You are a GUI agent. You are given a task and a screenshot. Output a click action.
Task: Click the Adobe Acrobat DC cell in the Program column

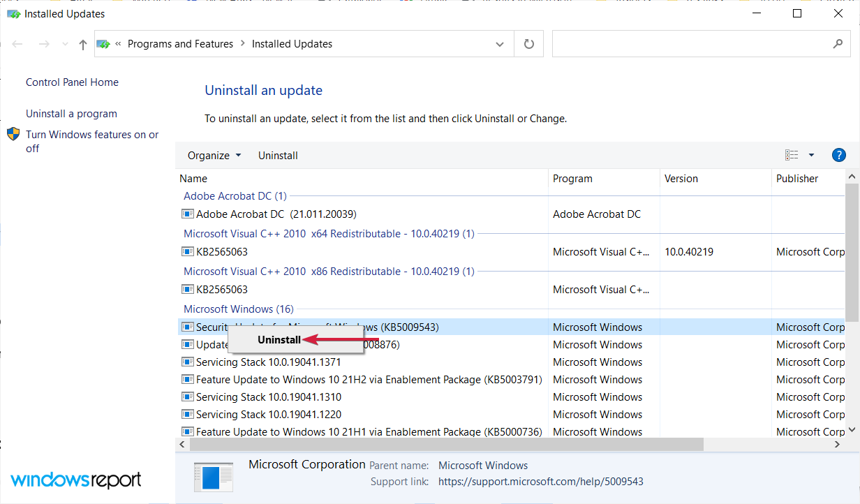pyautogui.click(x=597, y=214)
